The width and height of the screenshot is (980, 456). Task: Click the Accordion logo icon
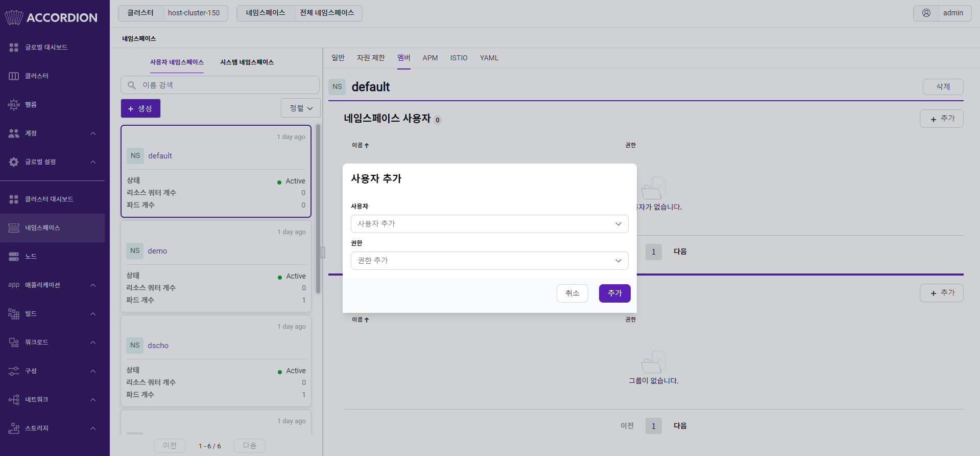point(14,17)
